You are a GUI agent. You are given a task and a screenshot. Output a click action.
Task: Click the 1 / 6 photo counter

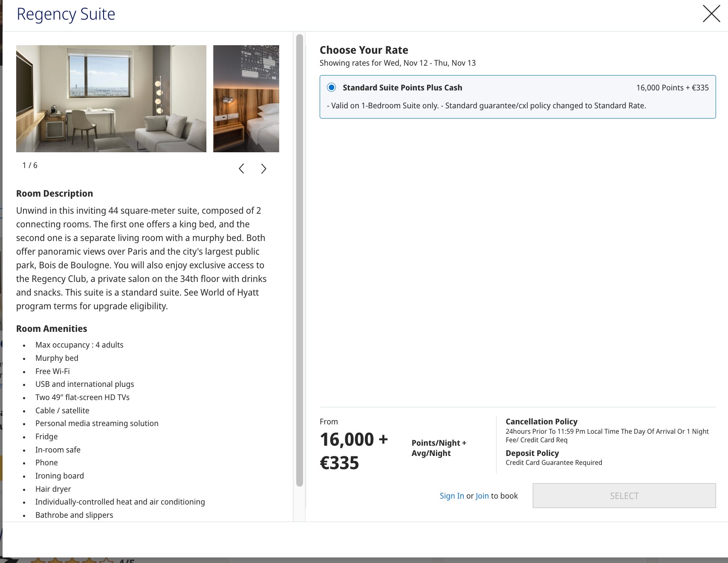(x=30, y=165)
